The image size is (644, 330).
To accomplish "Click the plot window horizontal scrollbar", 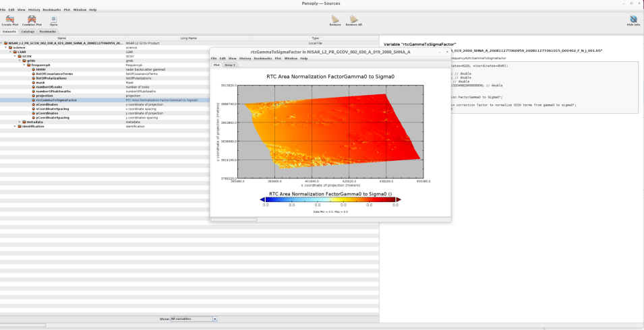I will click(234, 220).
